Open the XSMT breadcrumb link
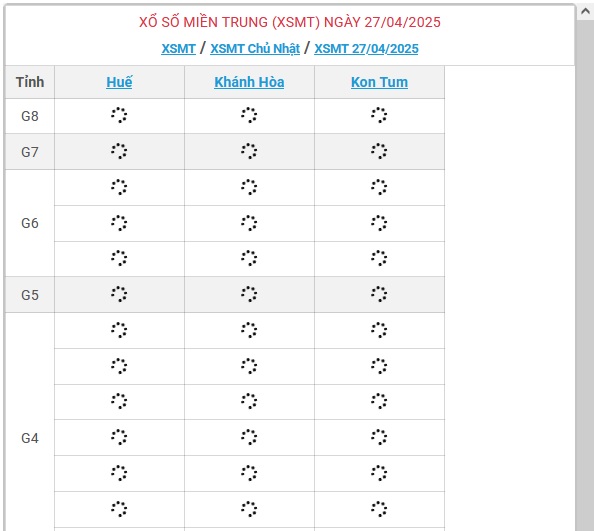The width and height of the screenshot is (594, 531). (x=178, y=49)
